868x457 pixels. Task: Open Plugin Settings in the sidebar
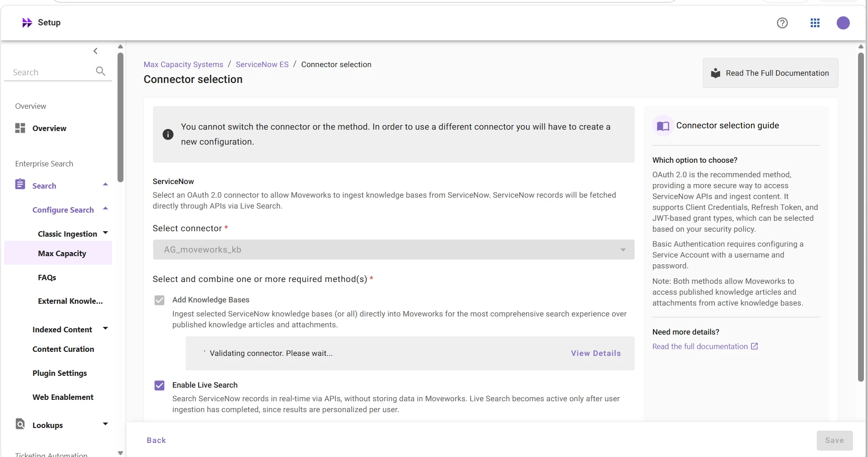coord(59,373)
